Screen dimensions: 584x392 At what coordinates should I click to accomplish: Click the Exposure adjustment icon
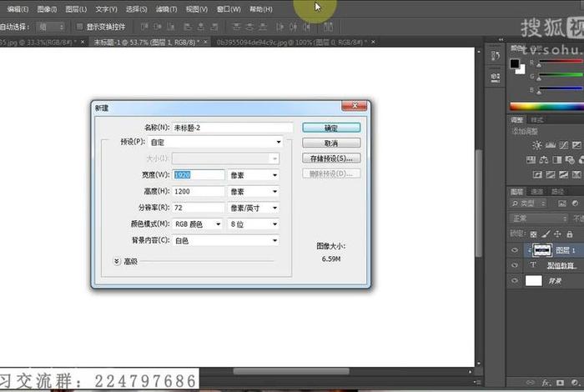(576, 145)
